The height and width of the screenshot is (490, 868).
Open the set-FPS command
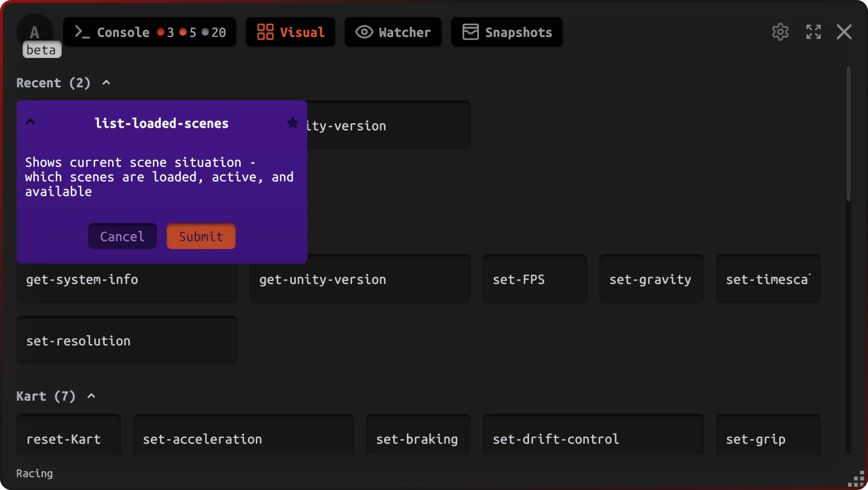(x=535, y=279)
